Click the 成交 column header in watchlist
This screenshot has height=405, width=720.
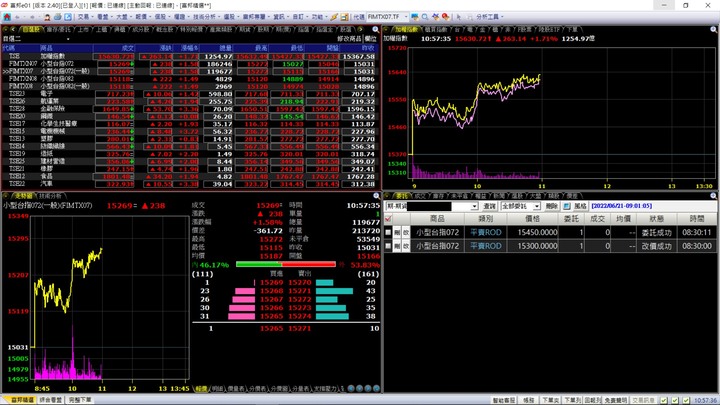click(114, 48)
